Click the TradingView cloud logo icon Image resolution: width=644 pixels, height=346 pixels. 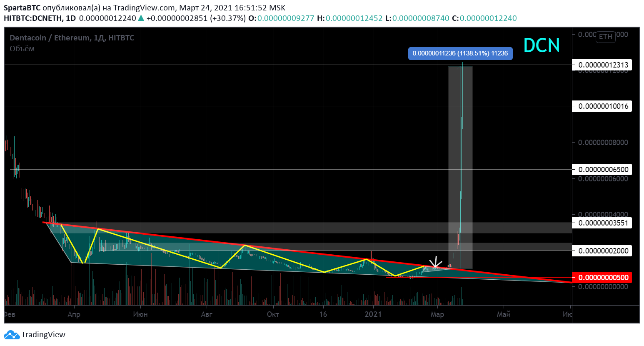click(x=12, y=335)
